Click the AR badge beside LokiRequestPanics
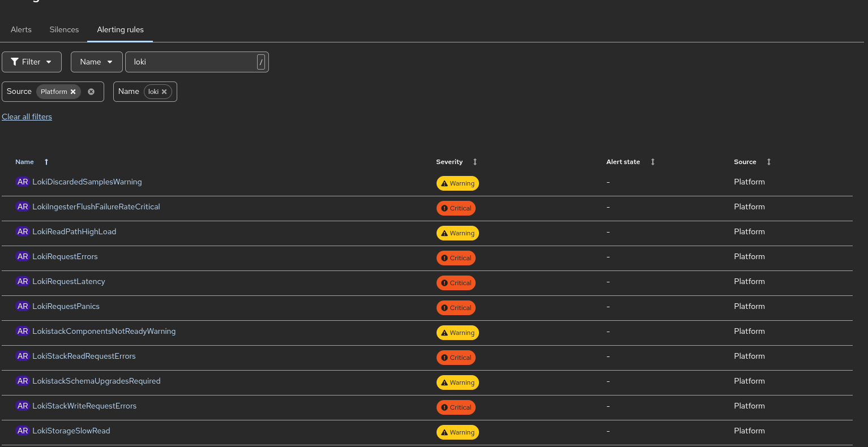Image resolution: width=868 pixels, height=447 pixels. pyautogui.click(x=23, y=307)
